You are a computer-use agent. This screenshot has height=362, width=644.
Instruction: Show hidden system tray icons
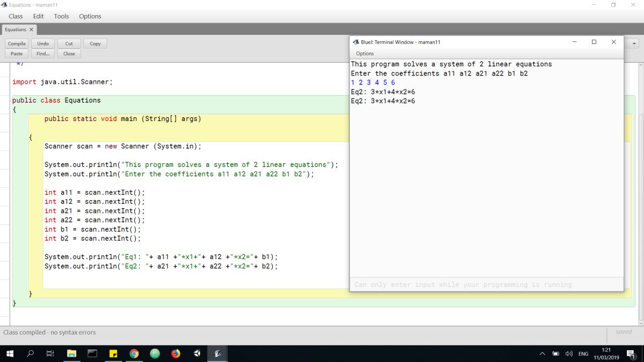[x=542, y=354]
